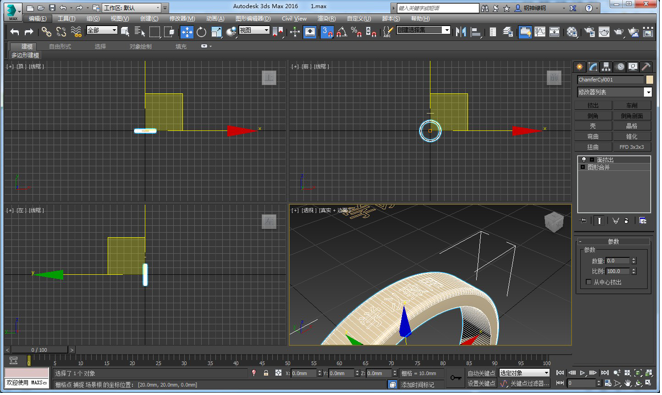Enable the extrude from center checkbox
This screenshot has height=395, width=662.
[x=589, y=282]
